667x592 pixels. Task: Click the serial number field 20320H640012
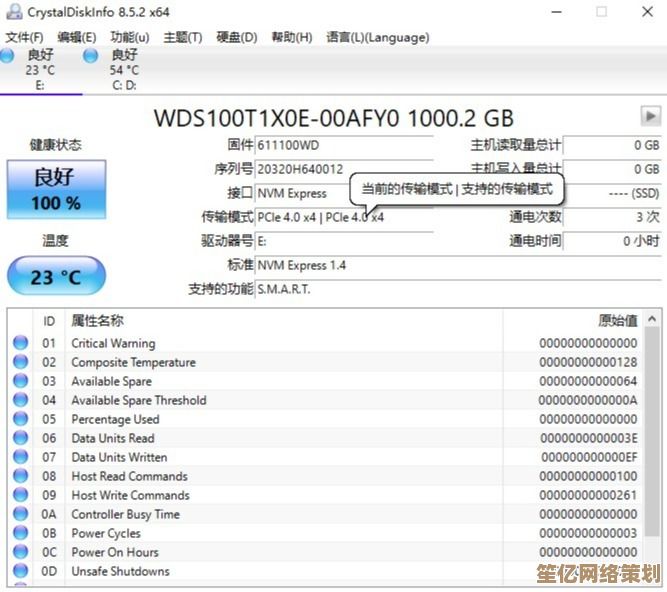coord(344,169)
